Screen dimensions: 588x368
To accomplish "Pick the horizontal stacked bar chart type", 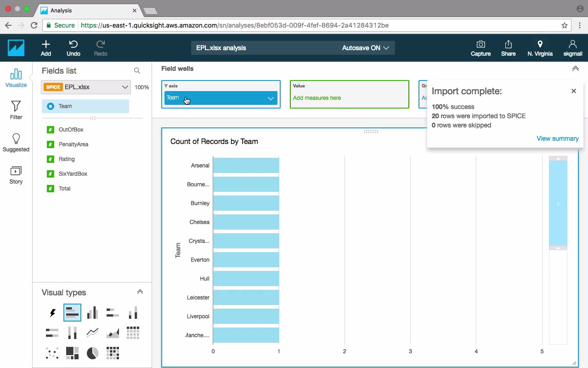I will point(113,313).
